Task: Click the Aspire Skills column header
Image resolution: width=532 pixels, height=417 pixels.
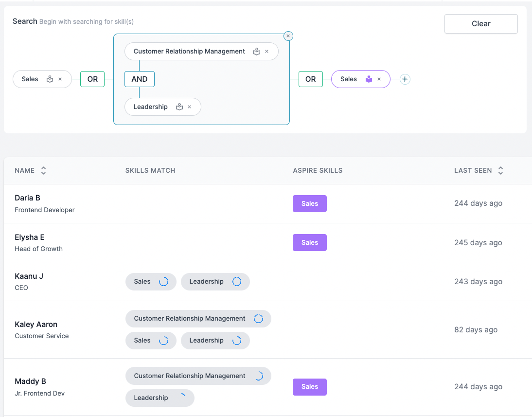Action: coord(318,170)
